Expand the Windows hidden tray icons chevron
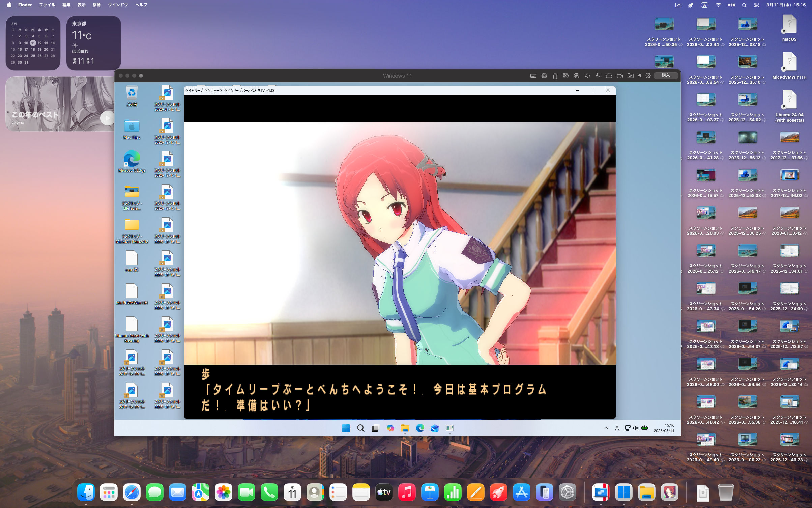 point(606,428)
